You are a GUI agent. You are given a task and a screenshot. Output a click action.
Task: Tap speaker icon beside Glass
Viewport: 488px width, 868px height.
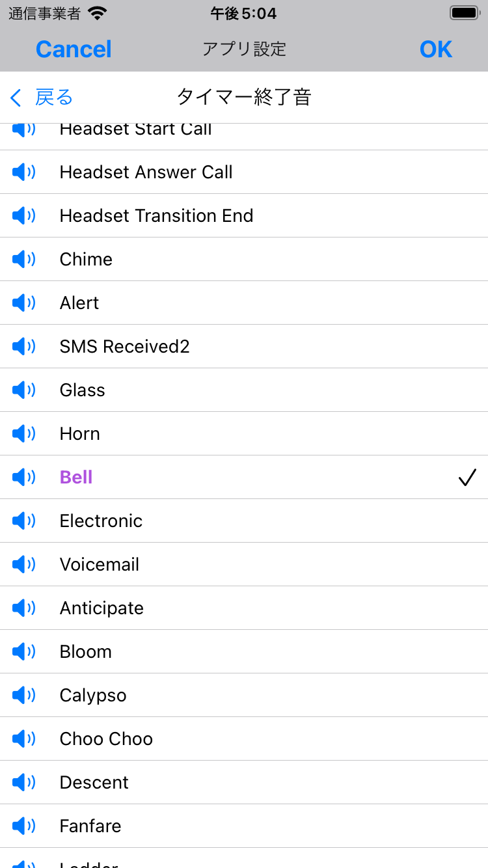pyautogui.click(x=23, y=390)
